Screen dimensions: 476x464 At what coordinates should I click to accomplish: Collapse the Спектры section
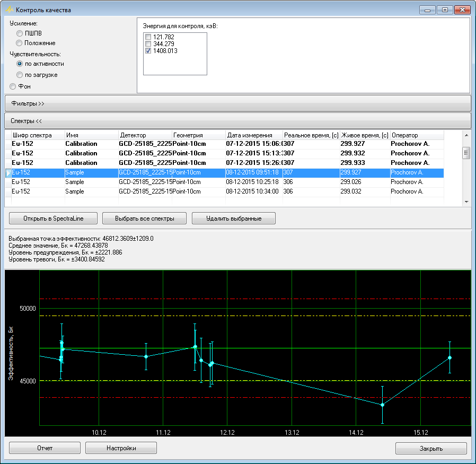237,121
